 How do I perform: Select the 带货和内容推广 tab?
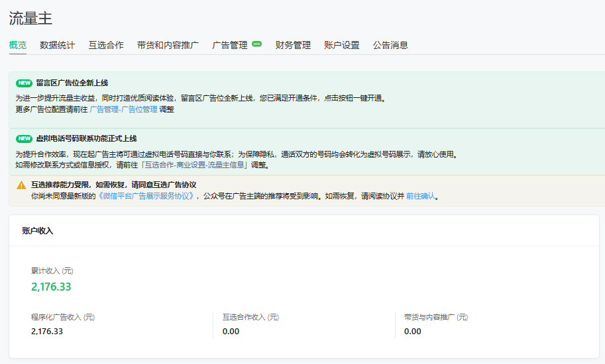point(168,45)
